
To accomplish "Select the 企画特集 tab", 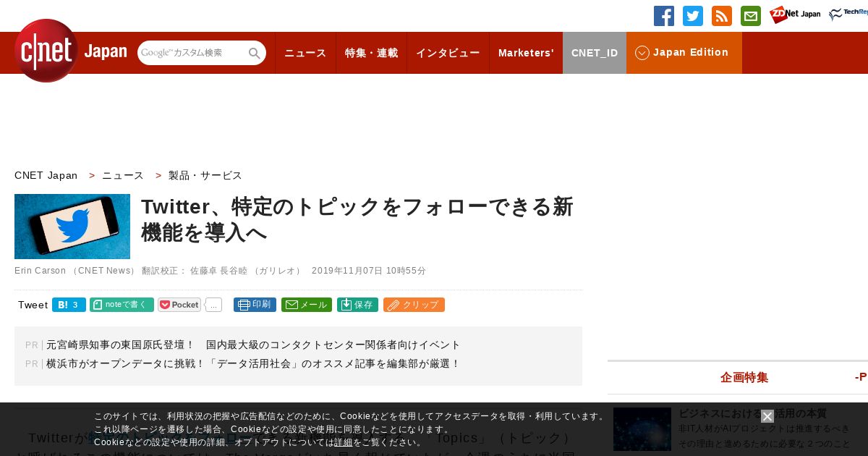I will (x=744, y=377).
